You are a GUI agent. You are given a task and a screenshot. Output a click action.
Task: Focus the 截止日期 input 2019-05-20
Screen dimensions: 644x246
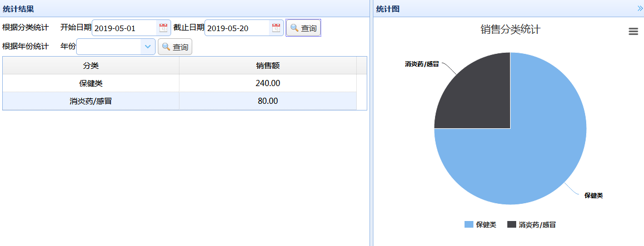(x=238, y=28)
